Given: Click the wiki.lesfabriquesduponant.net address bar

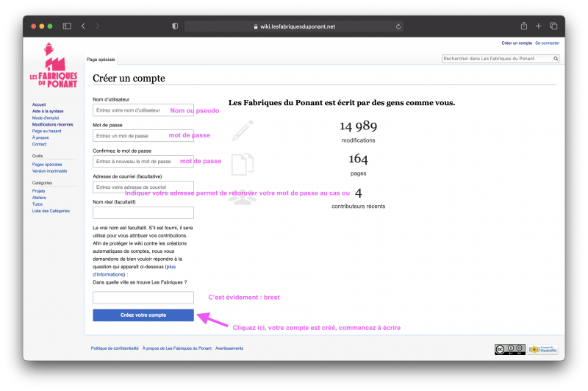Looking at the screenshot, I should pyautogui.click(x=294, y=26).
